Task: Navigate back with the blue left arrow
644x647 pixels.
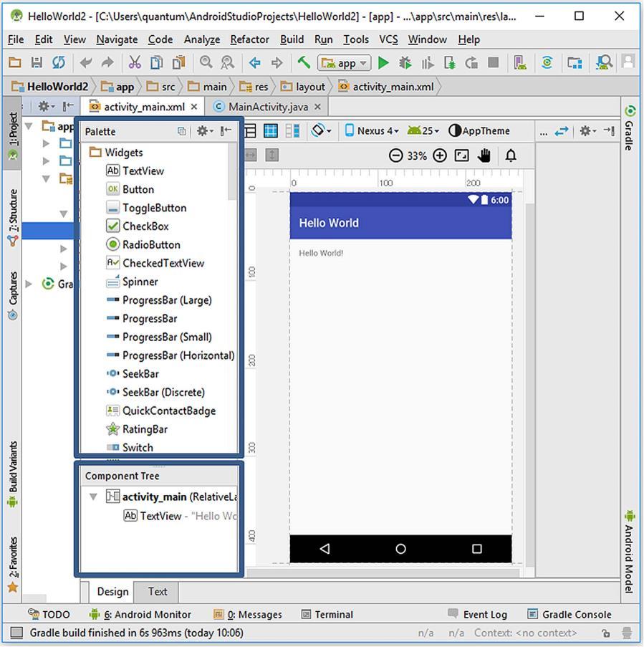Action: 254,63
